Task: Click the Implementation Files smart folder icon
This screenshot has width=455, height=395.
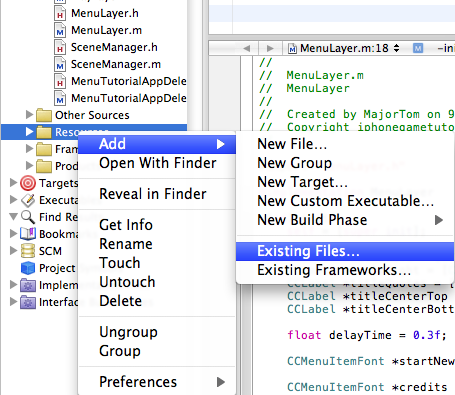Action: point(28,285)
